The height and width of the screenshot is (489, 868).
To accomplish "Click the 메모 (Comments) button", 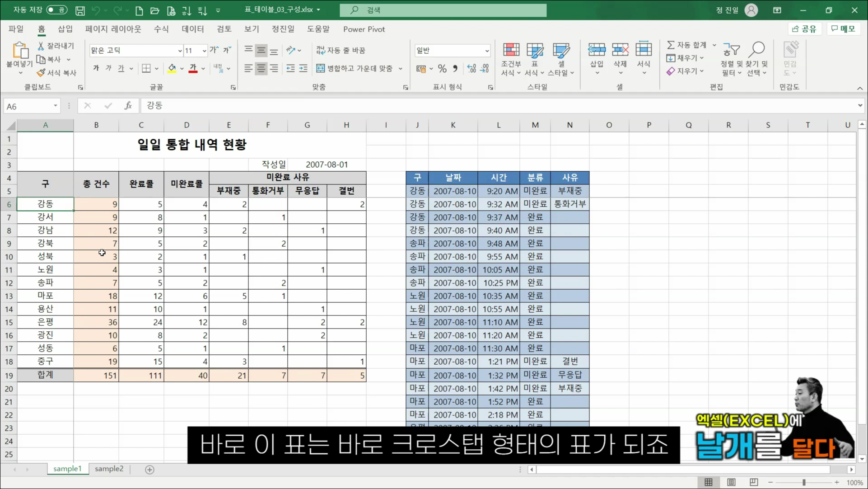I will [x=843, y=28].
